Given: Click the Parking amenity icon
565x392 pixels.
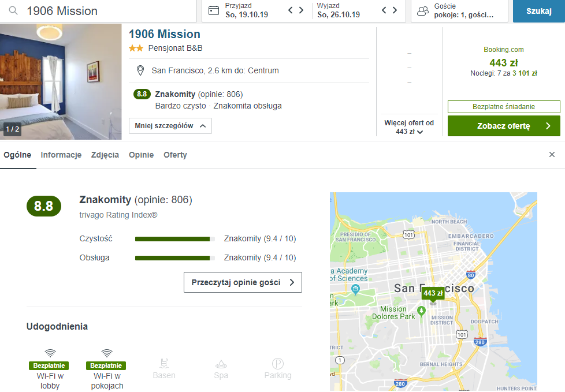Looking at the screenshot, I should pos(278,364).
